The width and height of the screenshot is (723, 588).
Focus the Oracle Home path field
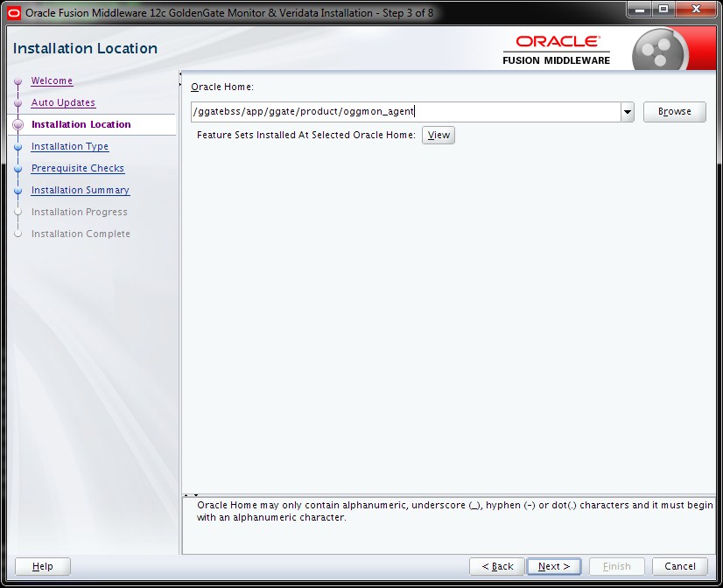(406, 112)
